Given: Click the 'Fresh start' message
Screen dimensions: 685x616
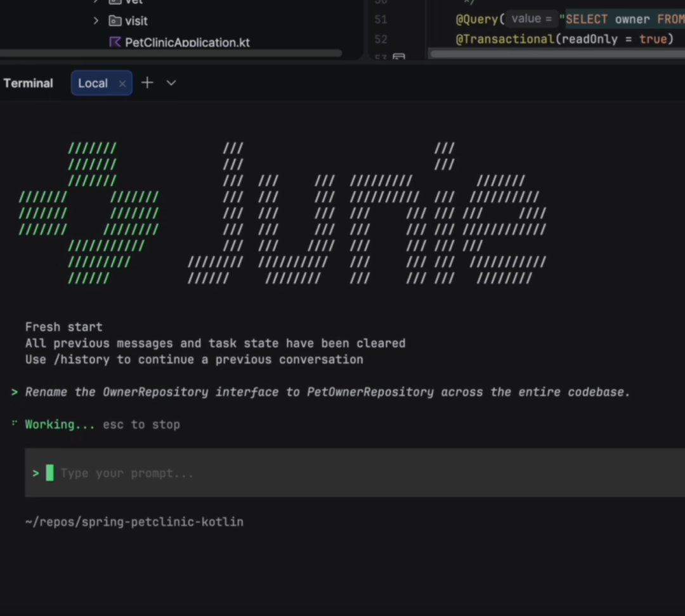Looking at the screenshot, I should pos(64,327).
